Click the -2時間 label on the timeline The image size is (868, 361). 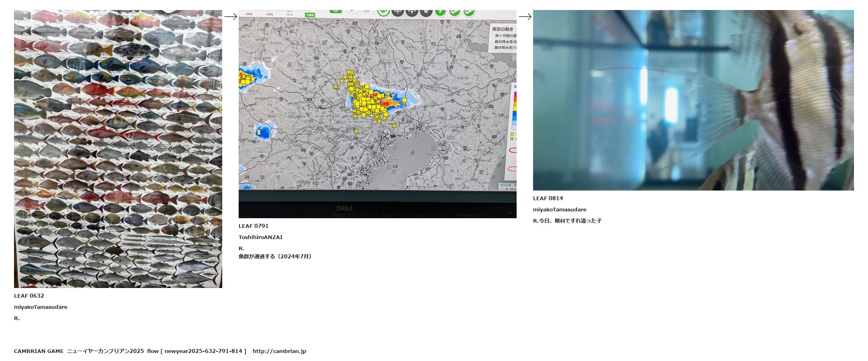(x=248, y=14)
